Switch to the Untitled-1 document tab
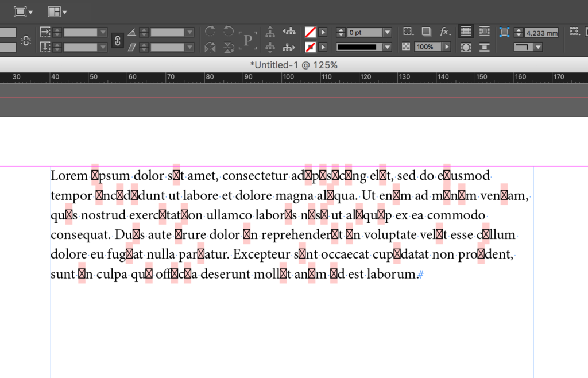This screenshot has height=378, width=588. coord(293,65)
